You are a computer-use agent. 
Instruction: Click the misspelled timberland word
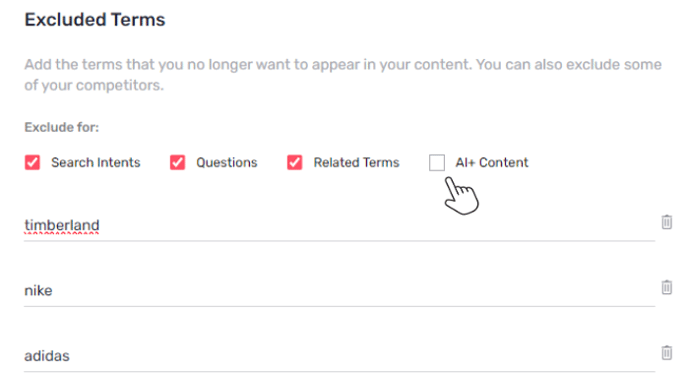point(62,225)
